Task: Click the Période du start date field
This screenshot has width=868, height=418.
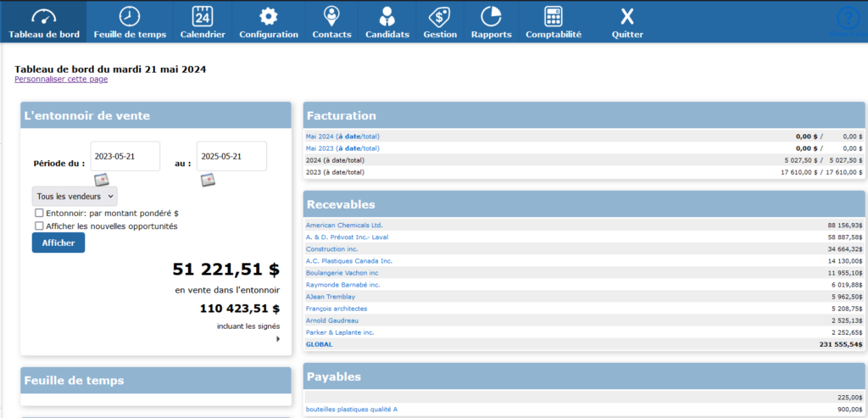Action: [125, 157]
